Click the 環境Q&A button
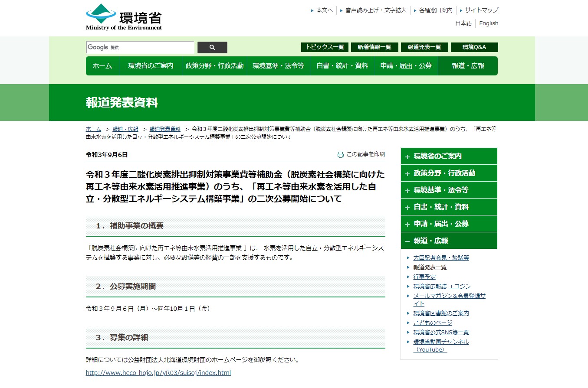 [474, 47]
